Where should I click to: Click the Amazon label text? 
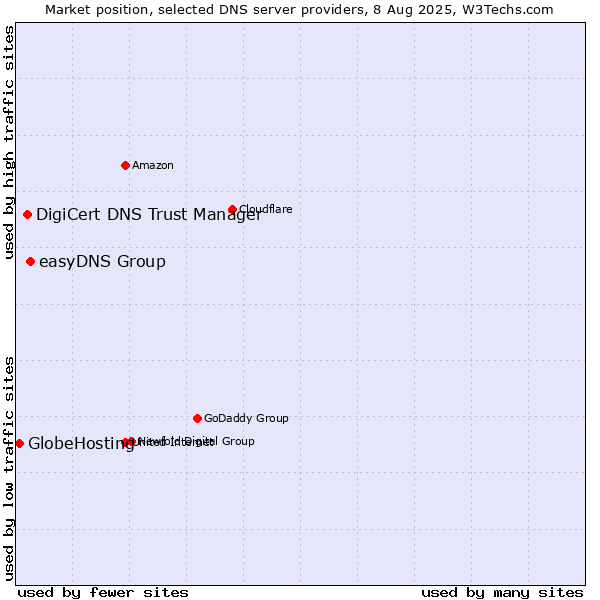tap(153, 165)
